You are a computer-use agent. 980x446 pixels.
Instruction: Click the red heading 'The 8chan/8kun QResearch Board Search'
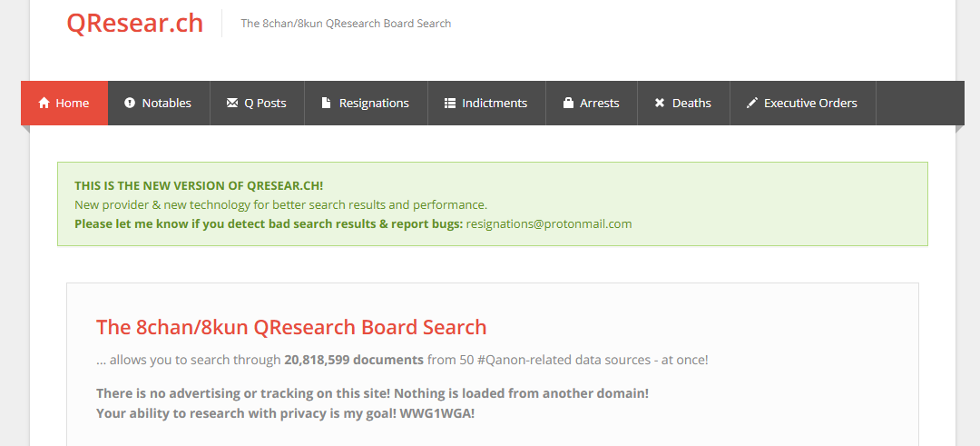(291, 327)
